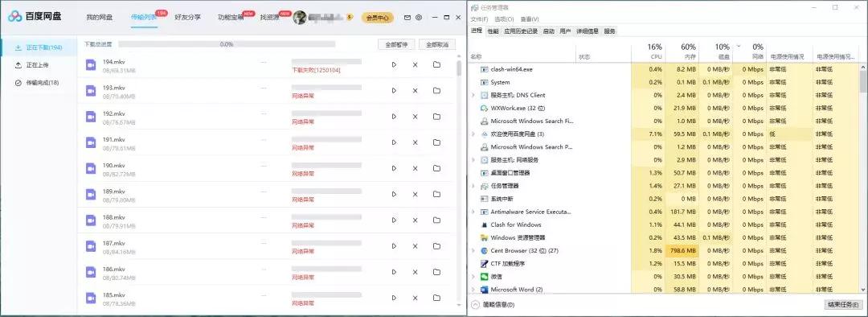The image size is (868, 317).
Task: Start the 186.mkv download
Action: (x=394, y=272)
